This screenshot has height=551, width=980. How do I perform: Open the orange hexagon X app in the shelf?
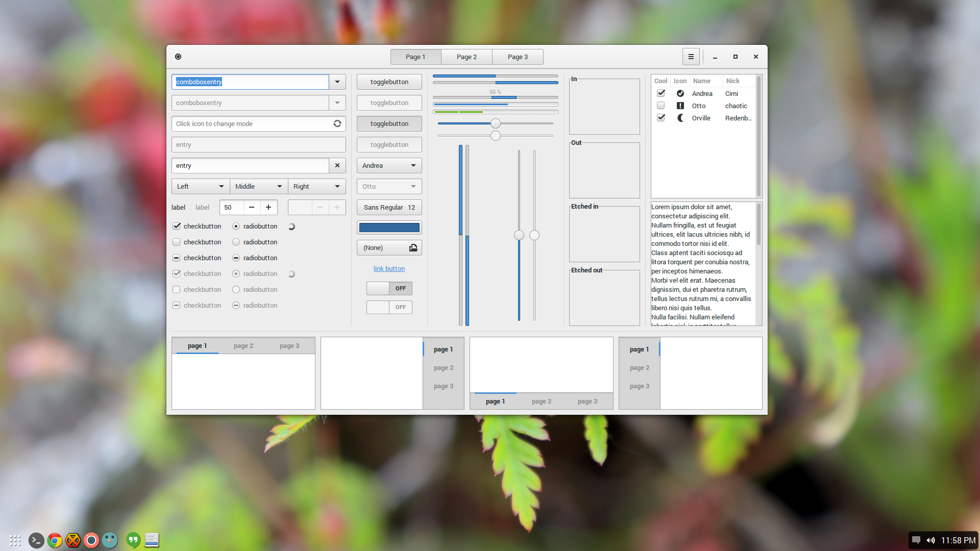73,540
